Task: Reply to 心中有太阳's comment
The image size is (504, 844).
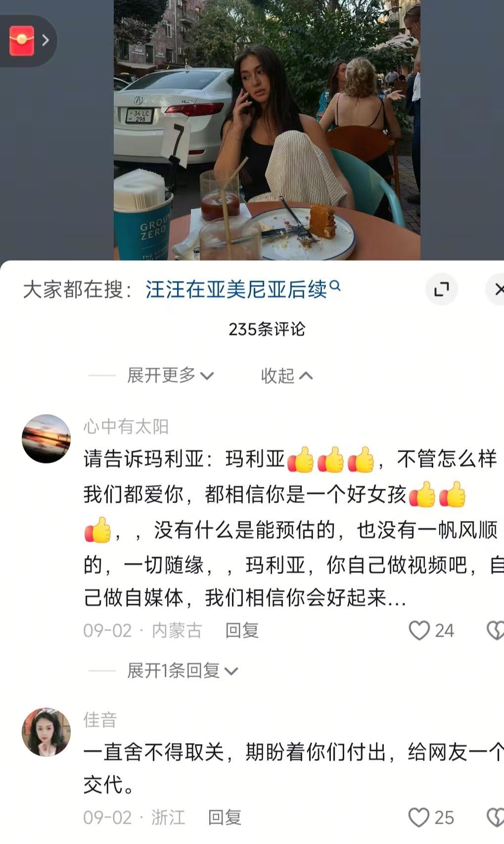Action: 242,630
